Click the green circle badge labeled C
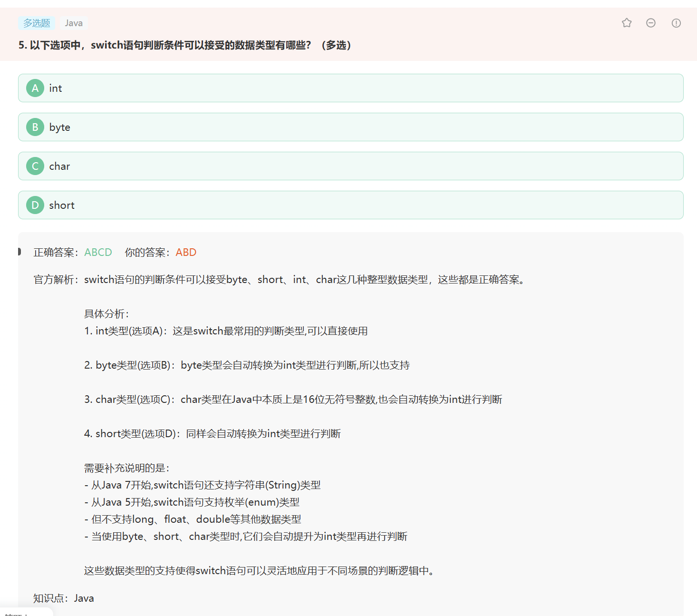The height and width of the screenshot is (616, 697). tap(35, 166)
